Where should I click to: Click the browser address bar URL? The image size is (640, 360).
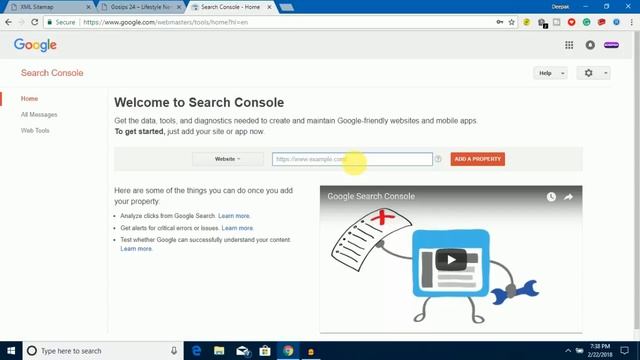[165, 22]
